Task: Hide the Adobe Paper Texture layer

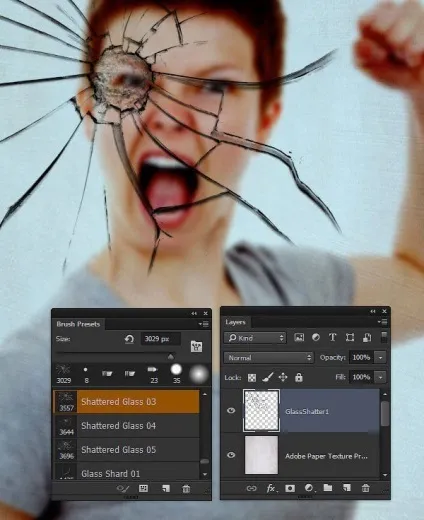Action: click(x=231, y=455)
